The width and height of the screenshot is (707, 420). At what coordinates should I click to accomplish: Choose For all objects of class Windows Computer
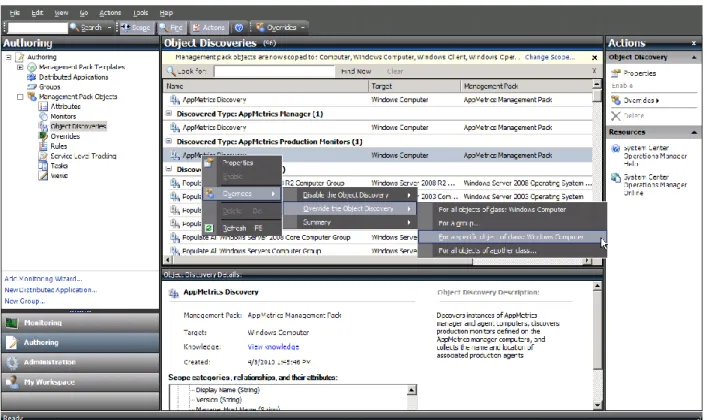click(x=513, y=209)
